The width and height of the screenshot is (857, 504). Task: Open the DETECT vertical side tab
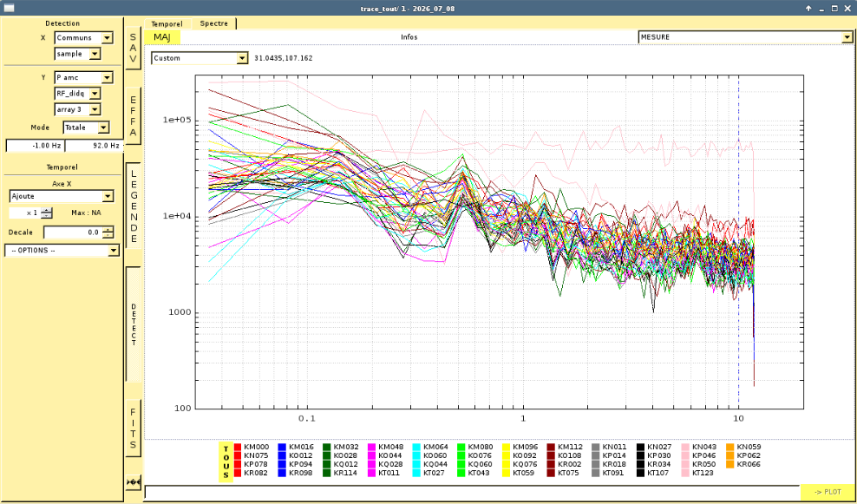(x=134, y=324)
